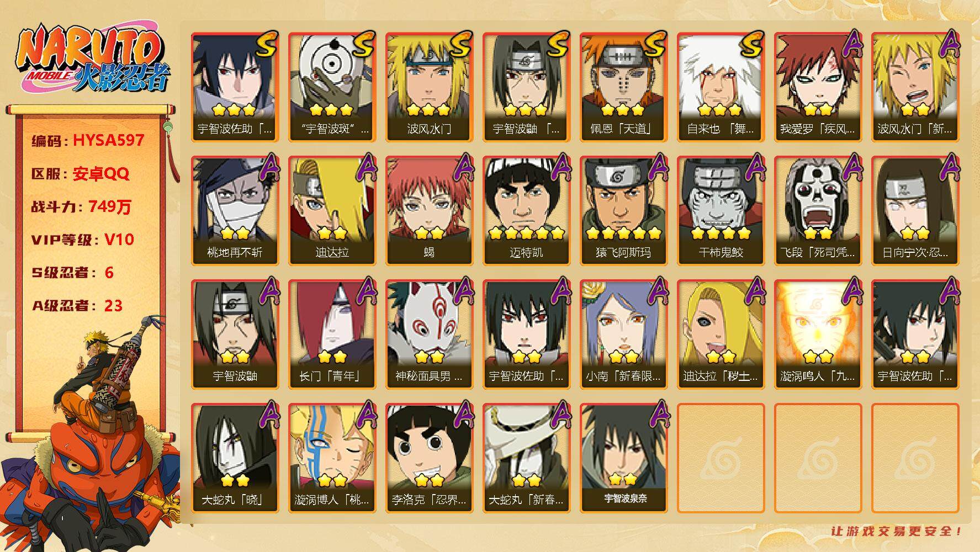The width and height of the screenshot is (980, 552).
Task: Select the 波风水门 S-rank ninja card
Action: (x=429, y=87)
